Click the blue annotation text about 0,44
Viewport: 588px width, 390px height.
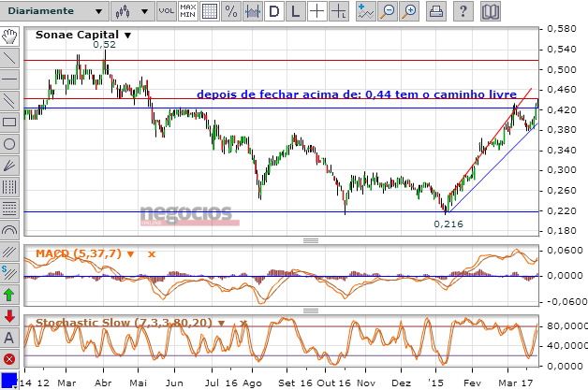tap(357, 94)
